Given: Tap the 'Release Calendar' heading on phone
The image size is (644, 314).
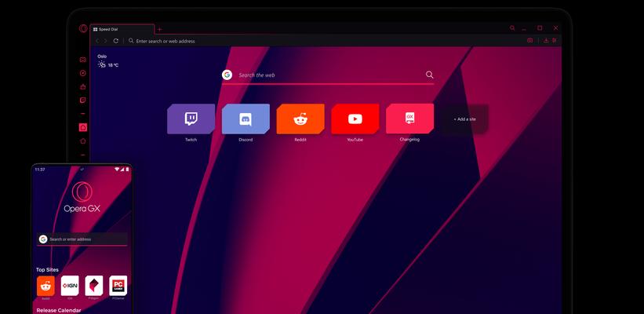Looking at the screenshot, I should (59, 310).
